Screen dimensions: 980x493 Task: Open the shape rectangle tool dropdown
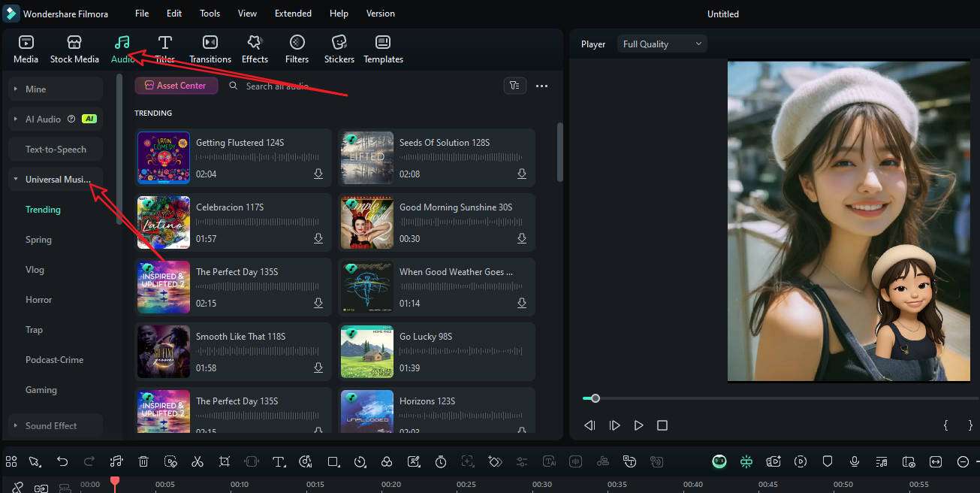333,461
